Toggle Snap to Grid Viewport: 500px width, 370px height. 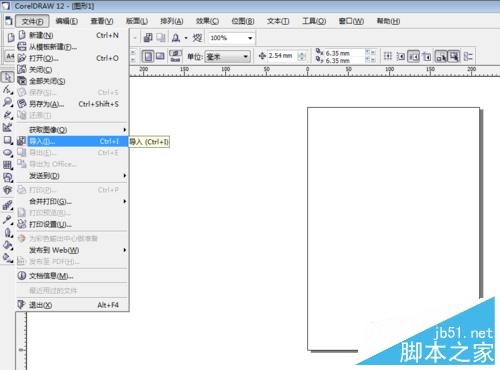(x=388, y=56)
